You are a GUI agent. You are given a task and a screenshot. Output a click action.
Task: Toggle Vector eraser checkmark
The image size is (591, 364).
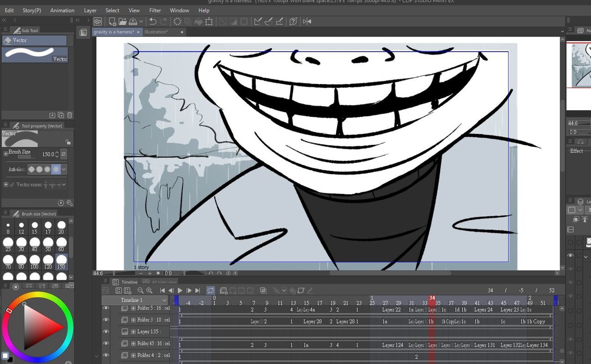(12, 185)
